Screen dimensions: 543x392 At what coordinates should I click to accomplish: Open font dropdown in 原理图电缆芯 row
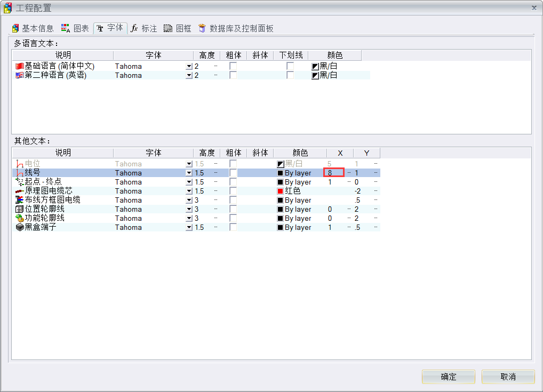tap(189, 191)
